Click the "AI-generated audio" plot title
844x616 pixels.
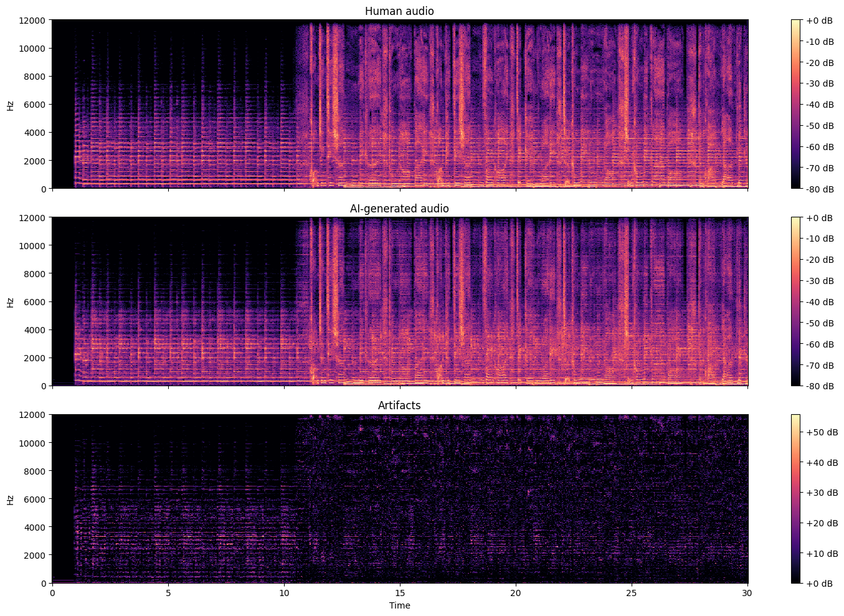pyautogui.click(x=399, y=209)
